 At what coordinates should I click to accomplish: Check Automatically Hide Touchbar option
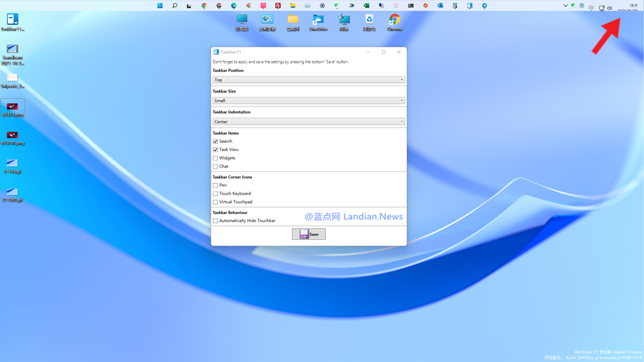click(215, 221)
